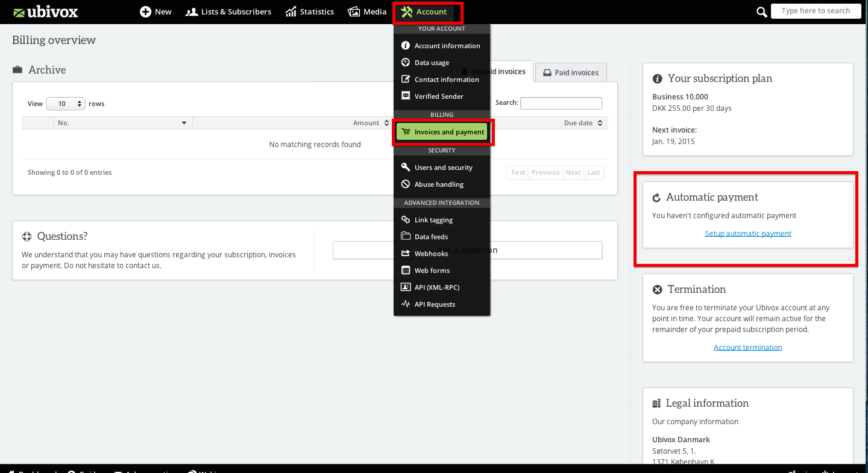The image size is (868, 473).
Task: Open Webhooks entry
Action: coord(442,254)
